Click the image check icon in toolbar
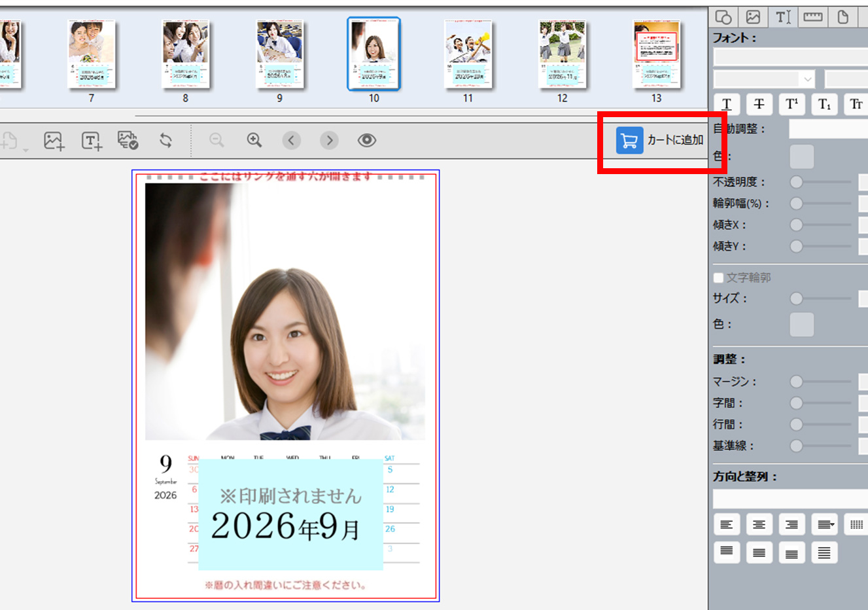Image resolution: width=868 pixels, height=610 pixels. point(128,140)
